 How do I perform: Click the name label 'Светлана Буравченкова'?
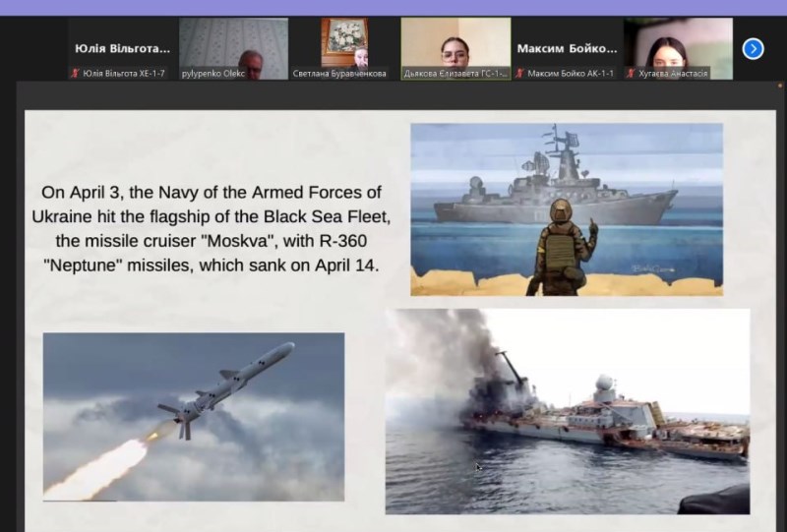339,74
